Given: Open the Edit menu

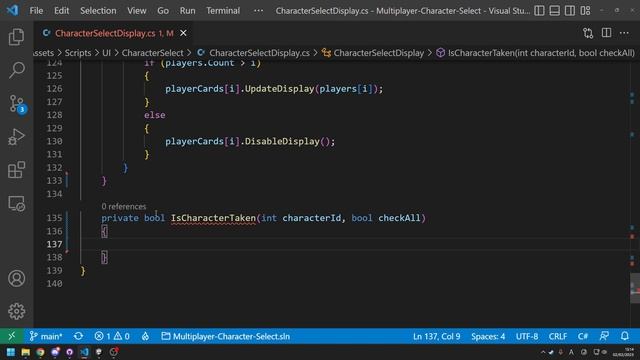Looking at the screenshot, I should [61, 11].
